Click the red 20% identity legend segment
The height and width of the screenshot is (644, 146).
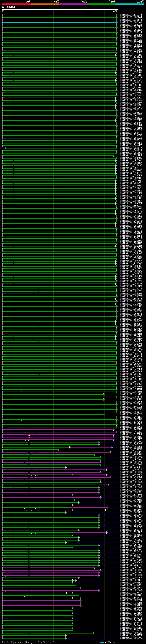point(16,4)
